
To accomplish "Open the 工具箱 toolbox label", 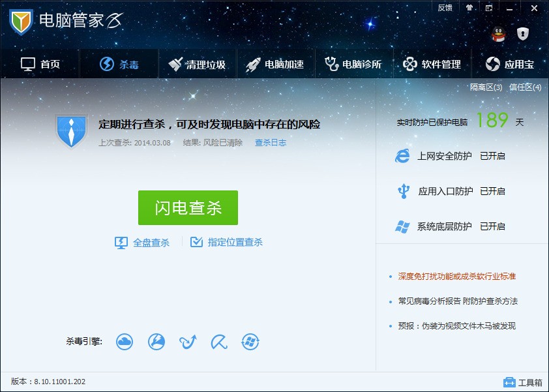I will point(530,383).
